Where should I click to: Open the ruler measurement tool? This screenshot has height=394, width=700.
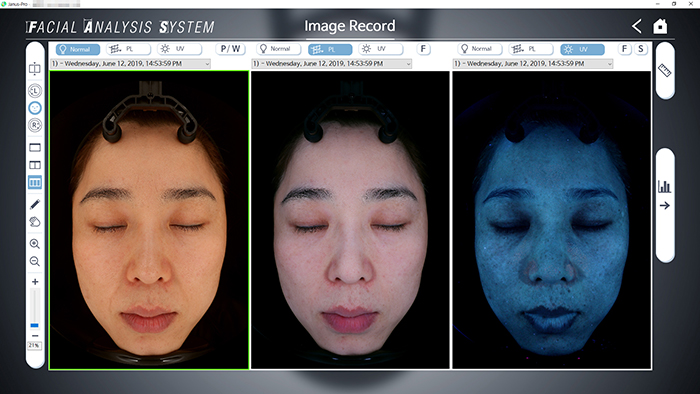click(x=664, y=70)
